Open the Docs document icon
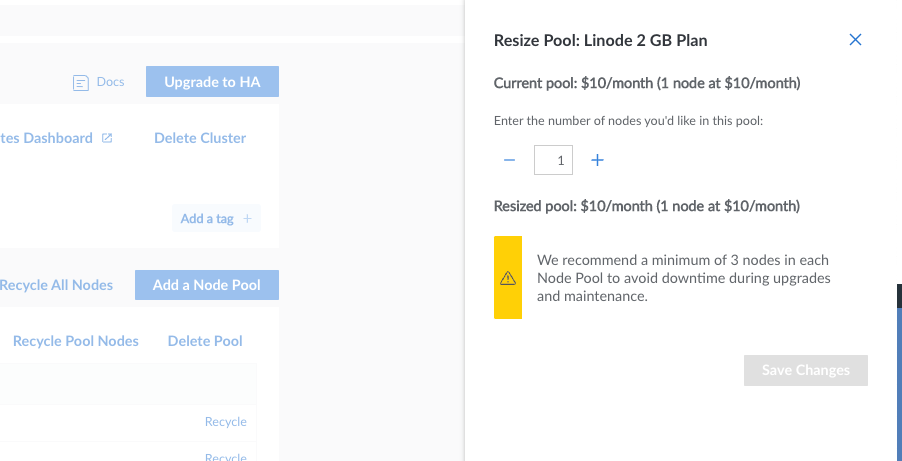The image size is (902, 461). click(x=81, y=82)
